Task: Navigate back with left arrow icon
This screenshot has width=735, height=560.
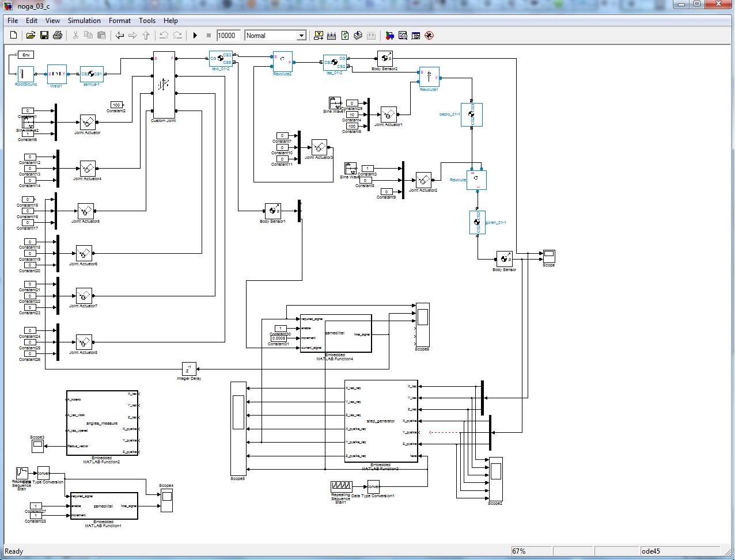Action: [119, 36]
